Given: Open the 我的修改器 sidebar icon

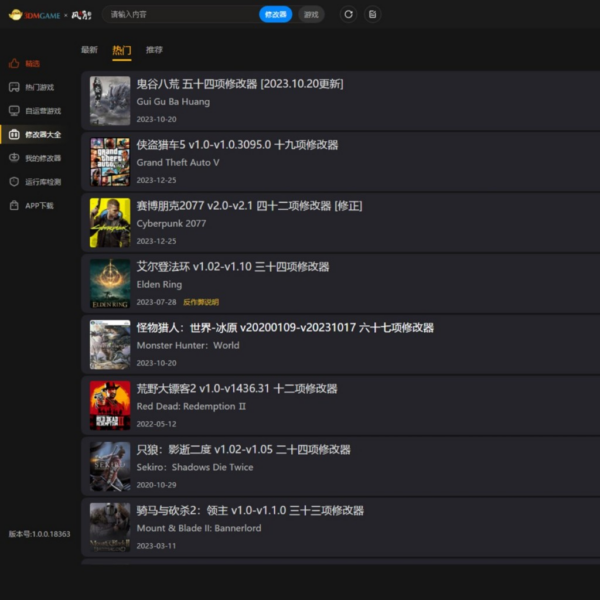Looking at the screenshot, I should tap(14, 158).
